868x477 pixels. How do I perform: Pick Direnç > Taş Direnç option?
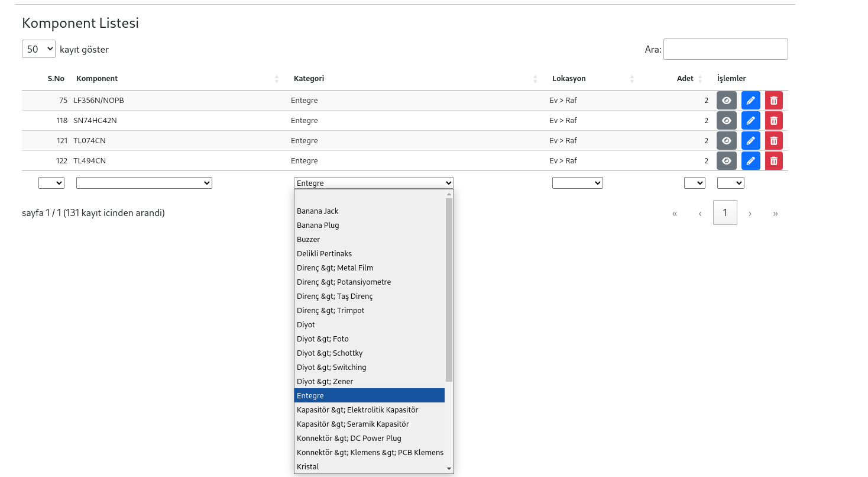tap(370, 296)
